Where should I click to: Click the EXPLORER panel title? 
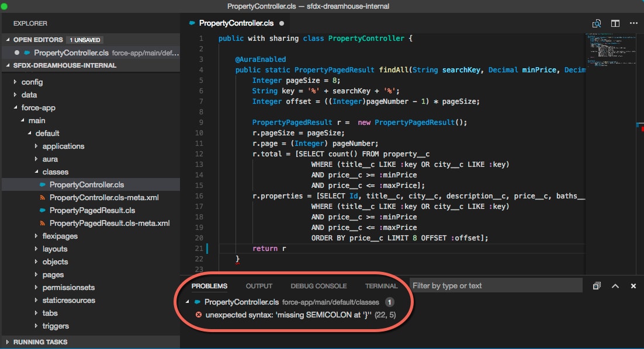click(x=30, y=23)
